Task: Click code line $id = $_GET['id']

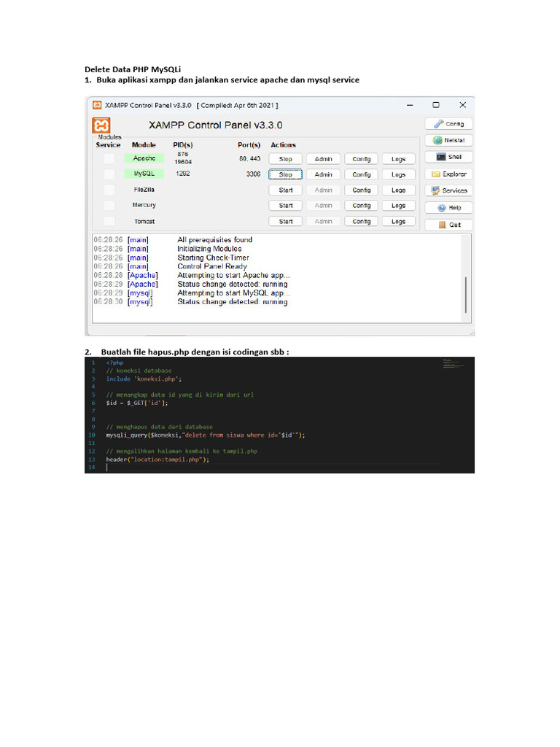Action: [136, 403]
